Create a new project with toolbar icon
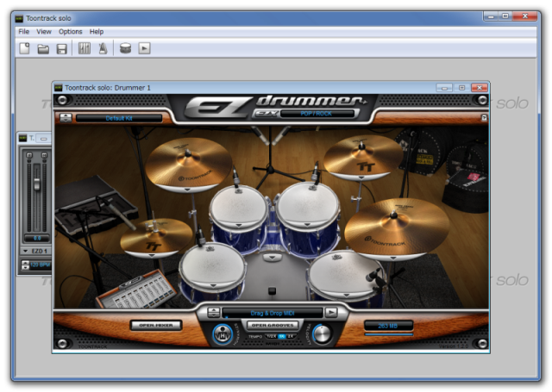 pos(24,48)
